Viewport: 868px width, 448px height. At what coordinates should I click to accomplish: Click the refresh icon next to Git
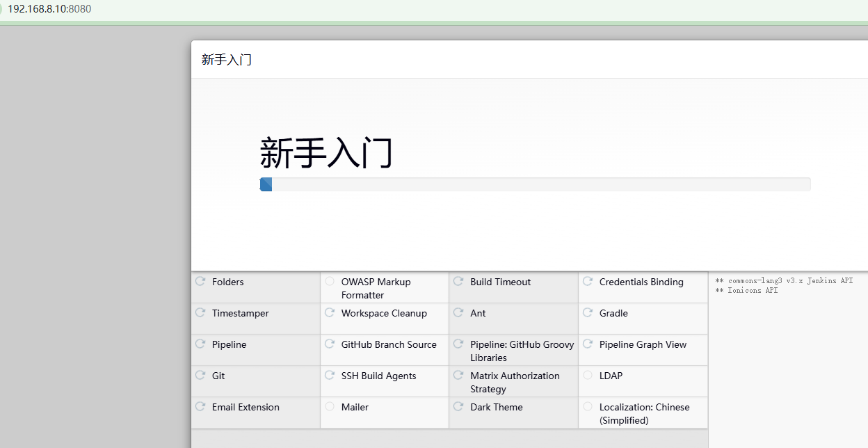[x=200, y=376]
